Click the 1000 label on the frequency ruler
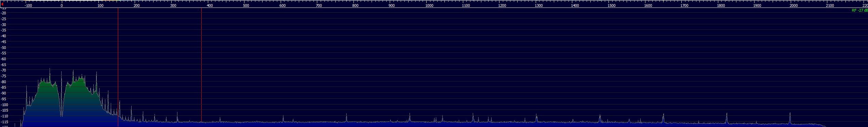868x127 pixels. pos(429,5)
